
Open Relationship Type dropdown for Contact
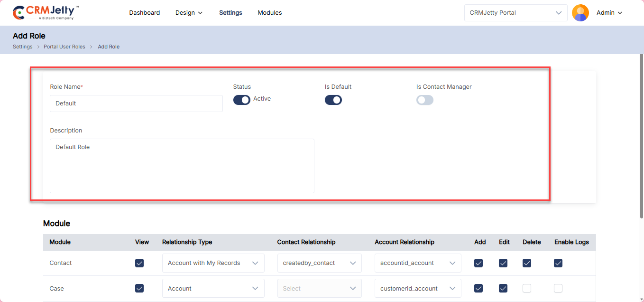[213, 263]
